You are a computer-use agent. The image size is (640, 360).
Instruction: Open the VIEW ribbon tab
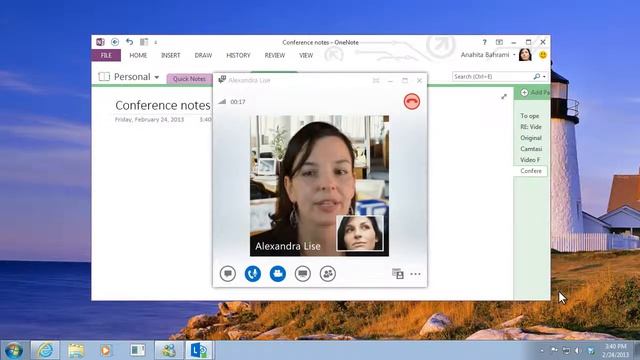306,55
